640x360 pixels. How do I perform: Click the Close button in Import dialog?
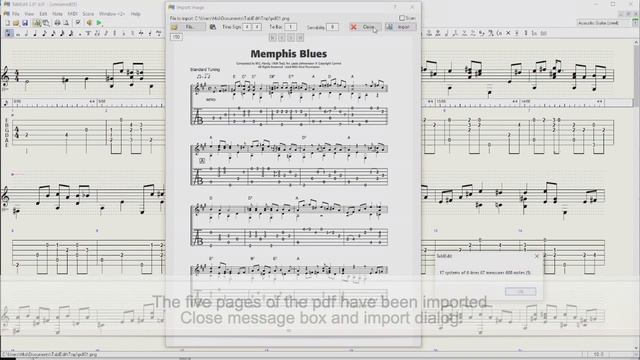click(365, 27)
